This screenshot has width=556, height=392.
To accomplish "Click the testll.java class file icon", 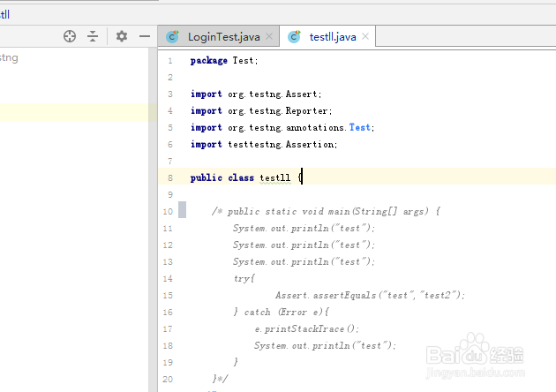I will click(294, 36).
